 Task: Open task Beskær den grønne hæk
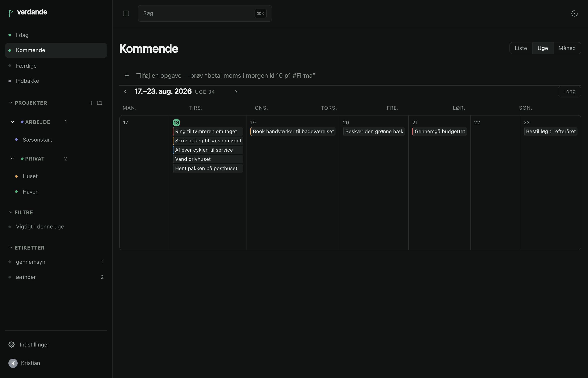tap(374, 131)
